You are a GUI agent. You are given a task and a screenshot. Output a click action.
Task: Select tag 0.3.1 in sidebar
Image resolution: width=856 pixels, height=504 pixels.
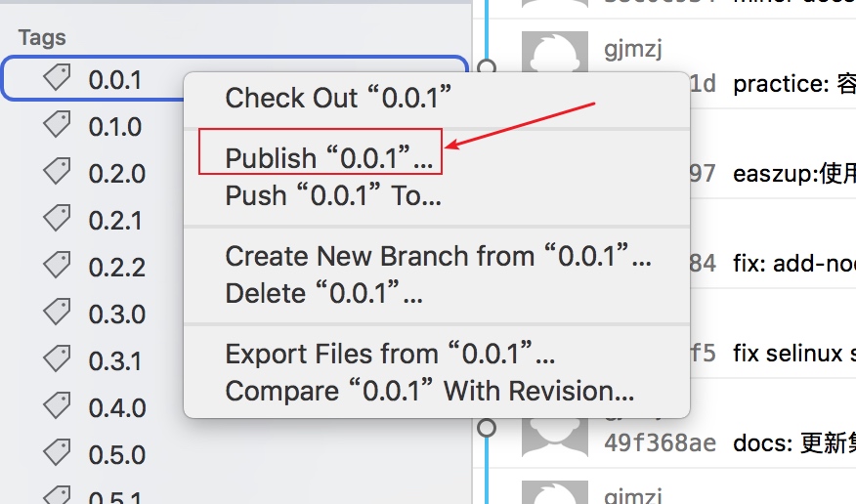(x=115, y=361)
